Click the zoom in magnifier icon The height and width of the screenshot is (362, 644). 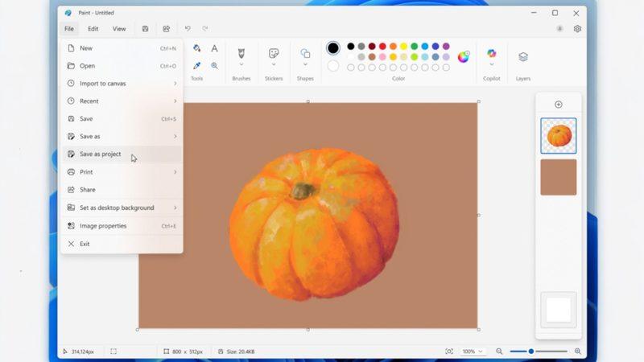577,352
